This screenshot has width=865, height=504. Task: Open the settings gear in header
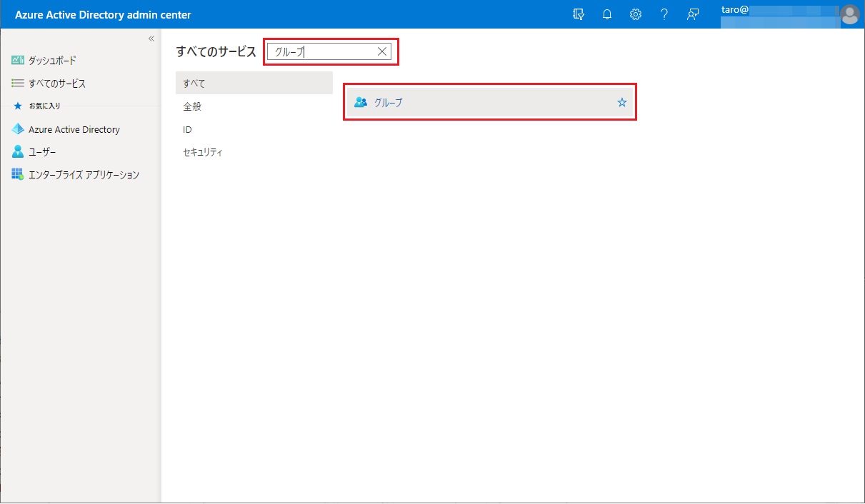point(635,14)
